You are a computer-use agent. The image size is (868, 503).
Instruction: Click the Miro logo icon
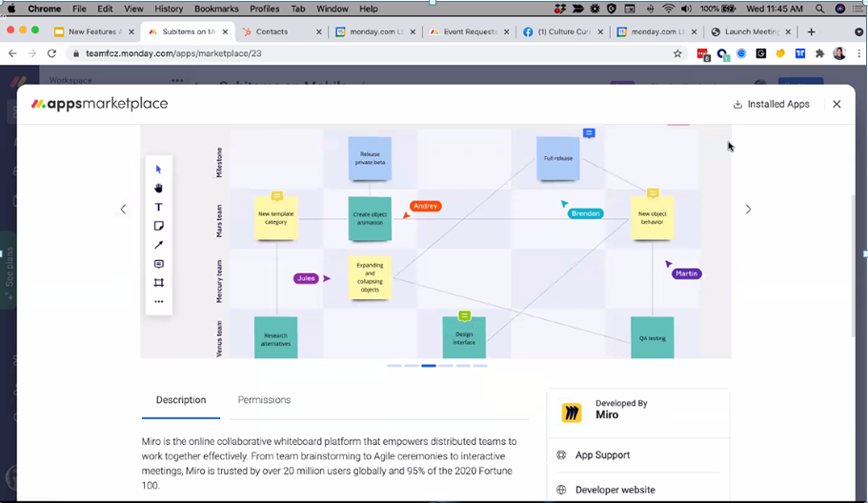point(571,412)
